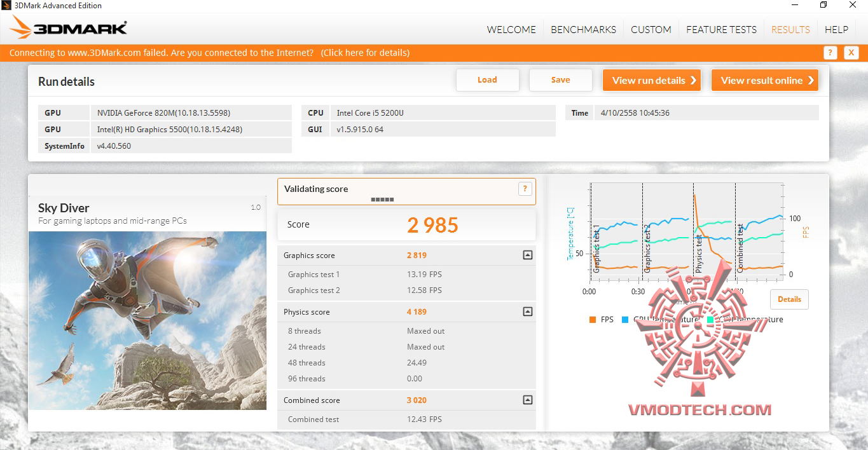Open the WELCOME tab

coord(511,29)
